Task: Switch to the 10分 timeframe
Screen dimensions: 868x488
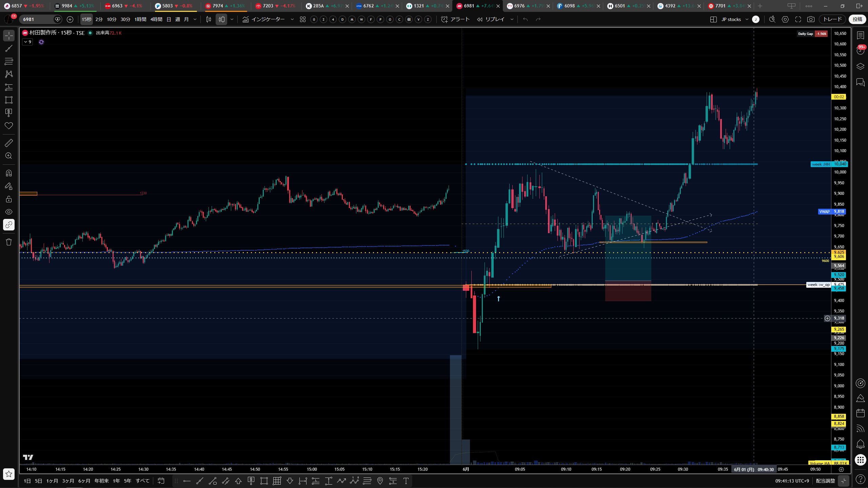Action: (x=112, y=19)
